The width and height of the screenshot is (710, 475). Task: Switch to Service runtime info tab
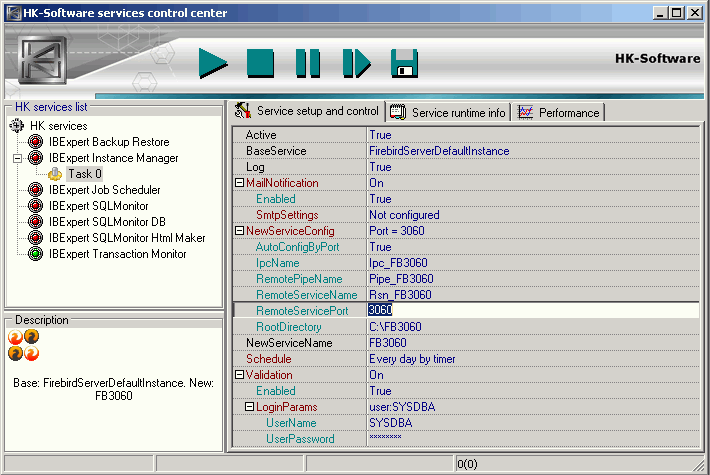(x=447, y=113)
